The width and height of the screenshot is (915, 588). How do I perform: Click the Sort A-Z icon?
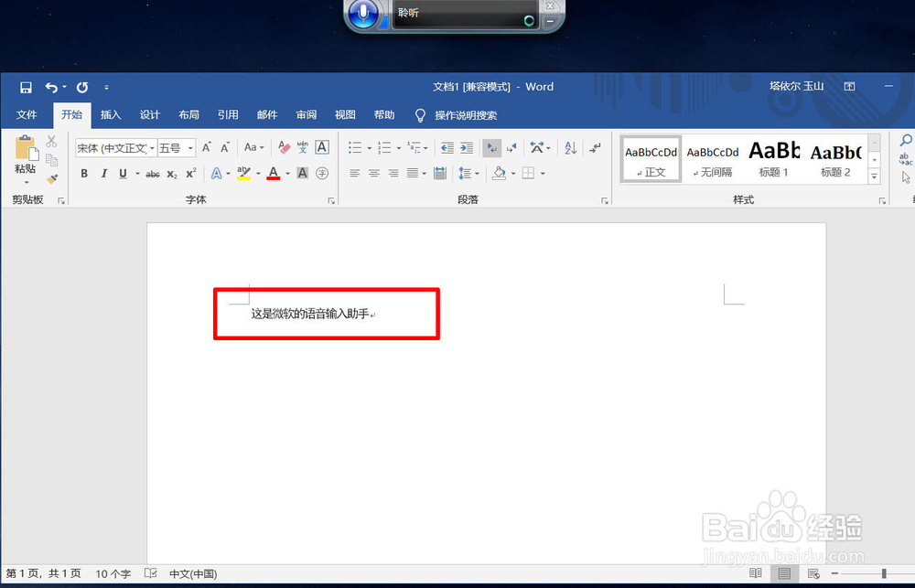tap(570, 147)
